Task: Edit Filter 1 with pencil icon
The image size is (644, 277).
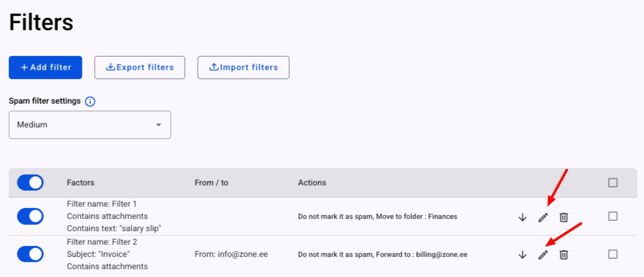Action: 543,217
